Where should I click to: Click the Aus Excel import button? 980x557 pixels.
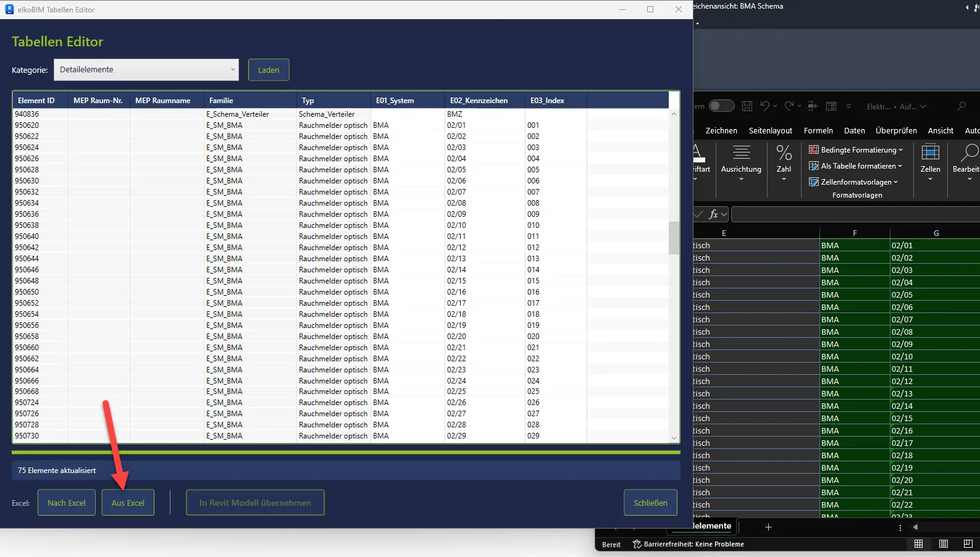click(x=128, y=503)
